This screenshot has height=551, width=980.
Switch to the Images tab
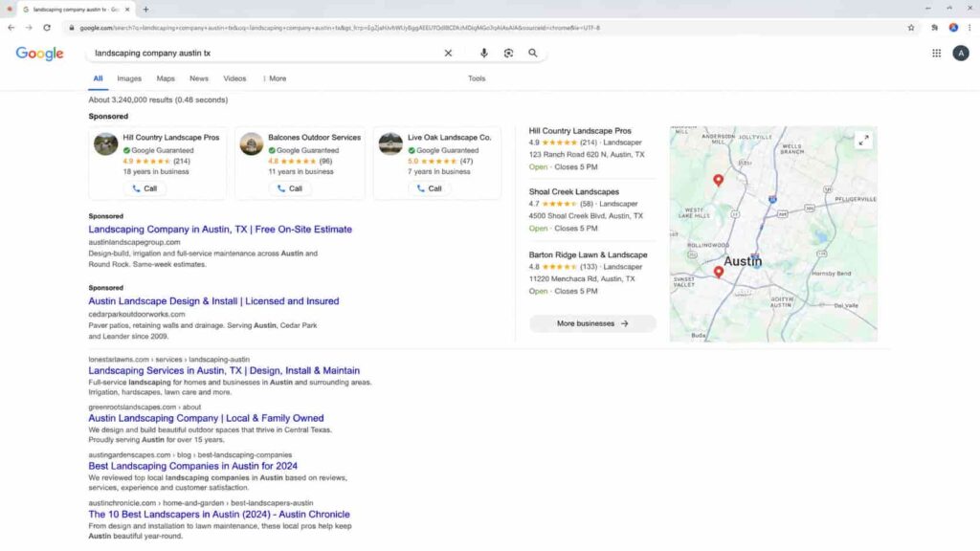point(129,78)
